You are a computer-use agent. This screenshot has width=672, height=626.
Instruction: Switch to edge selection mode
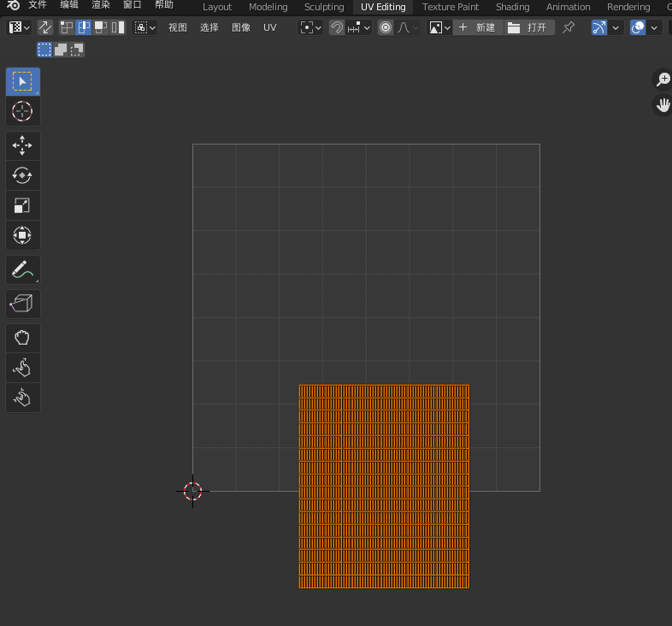(84, 28)
